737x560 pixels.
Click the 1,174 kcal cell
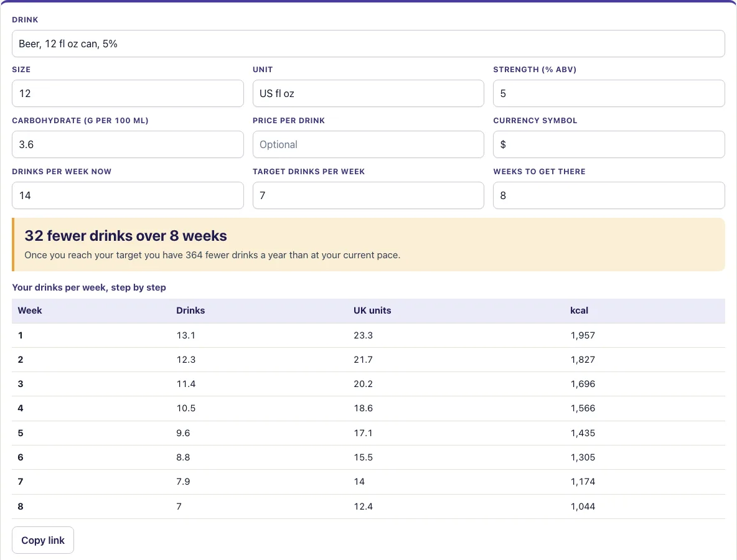point(583,482)
